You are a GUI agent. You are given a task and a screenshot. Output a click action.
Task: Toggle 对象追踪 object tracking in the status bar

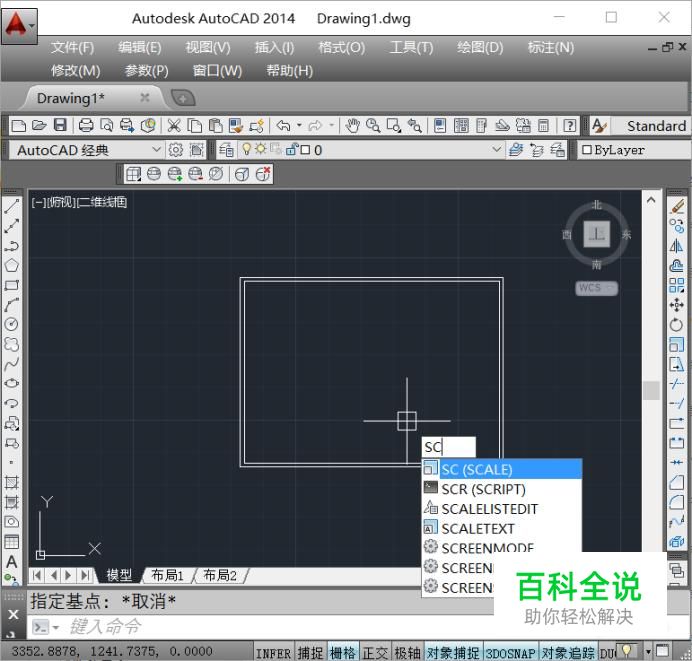568,653
